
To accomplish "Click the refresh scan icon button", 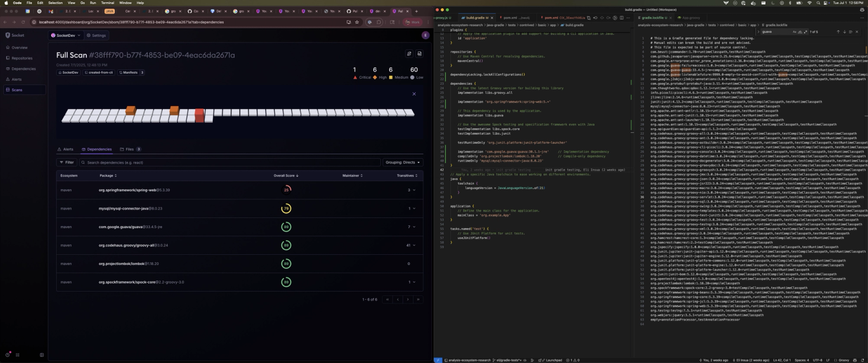I will 410,54.
